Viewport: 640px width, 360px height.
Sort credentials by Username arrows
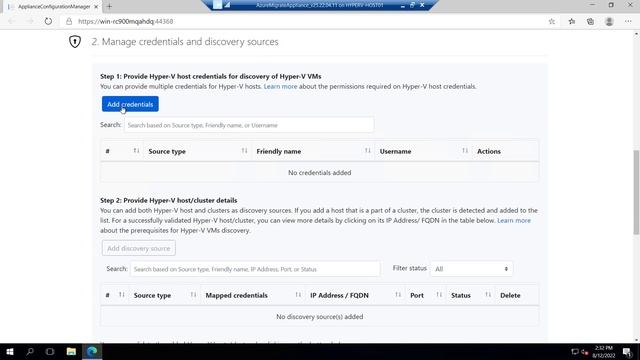click(464, 151)
